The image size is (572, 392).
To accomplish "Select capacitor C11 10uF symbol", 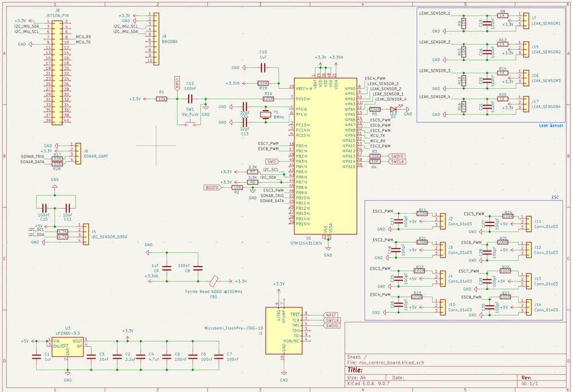I will (x=68, y=208).
